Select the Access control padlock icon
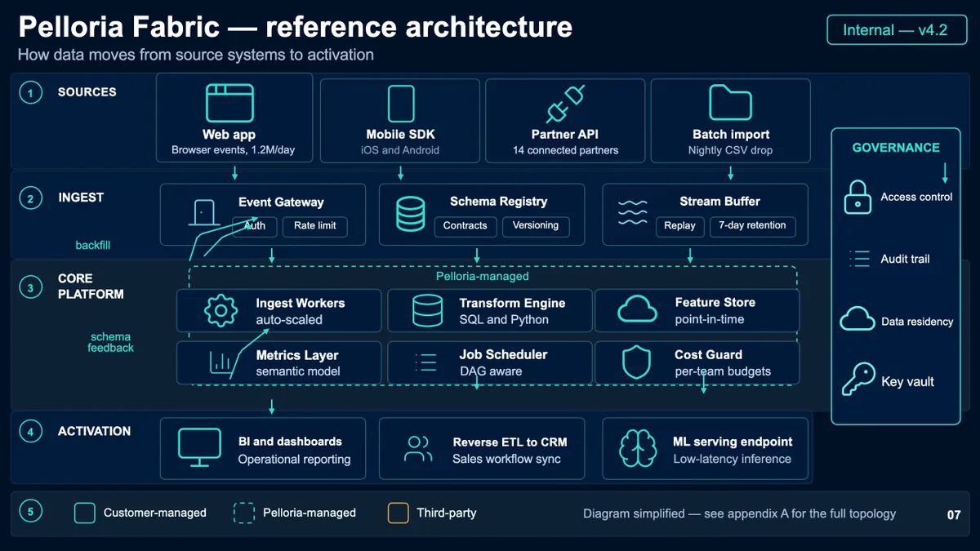The height and width of the screenshot is (551, 980). click(x=857, y=197)
